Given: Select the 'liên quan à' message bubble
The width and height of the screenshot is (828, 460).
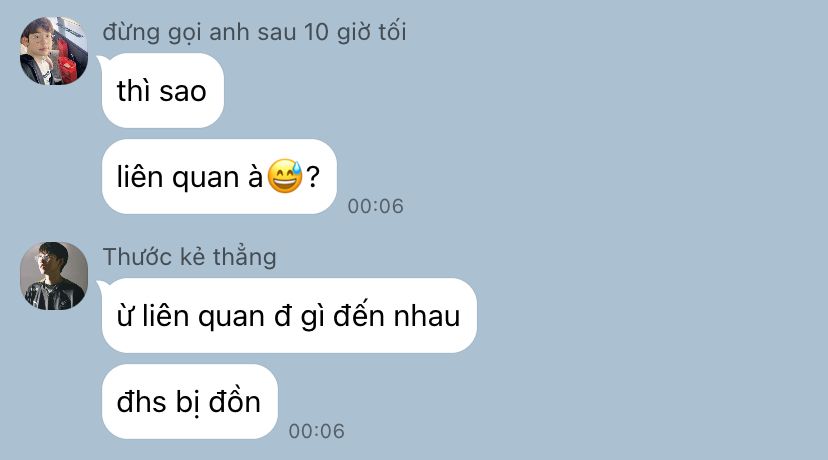Looking at the screenshot, I should tap(219, 176).
